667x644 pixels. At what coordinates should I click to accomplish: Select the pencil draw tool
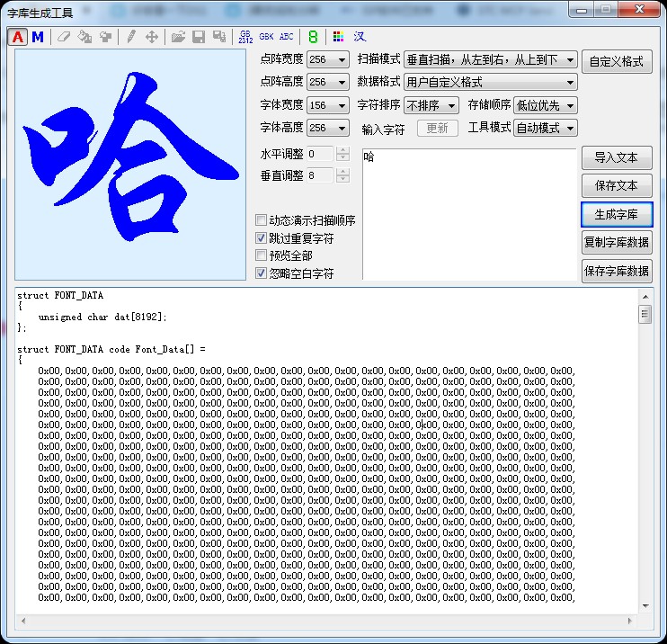(x=131, y=37)
